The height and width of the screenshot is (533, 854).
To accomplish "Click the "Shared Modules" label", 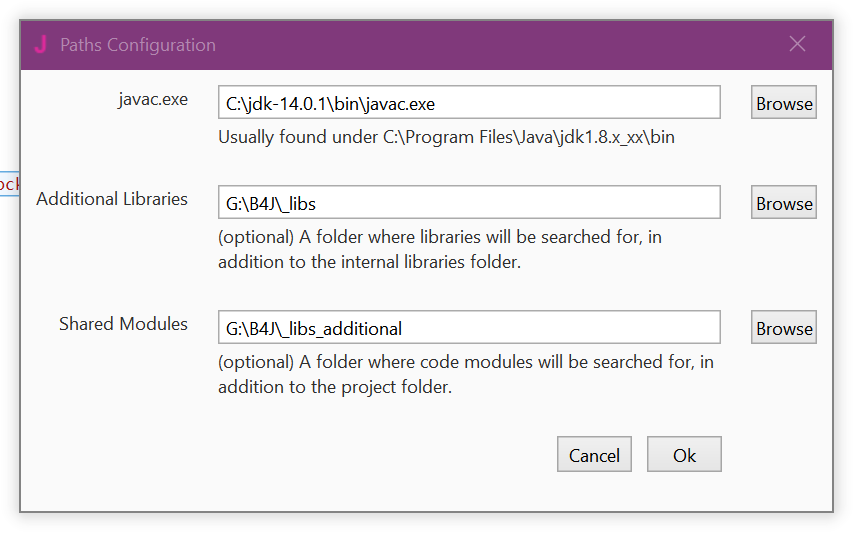I will pyautogui.click(x=123, y=324).
